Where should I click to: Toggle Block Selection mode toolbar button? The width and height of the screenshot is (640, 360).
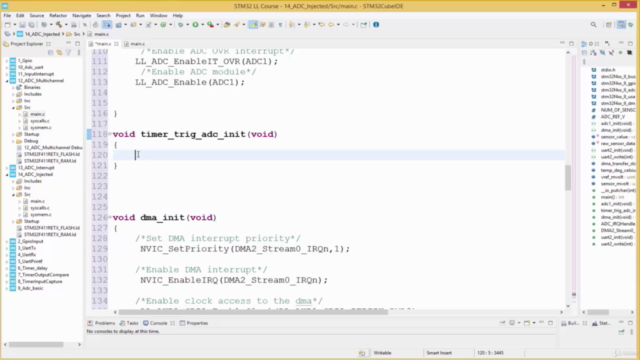pyautogui.click(x=271, y=25)
